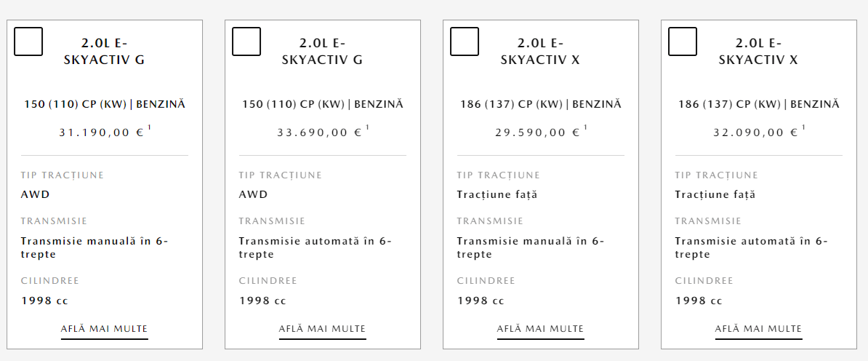Check the 29.590,00 € Skyactiv X box
868x361 pixels.
coord(465,41)
